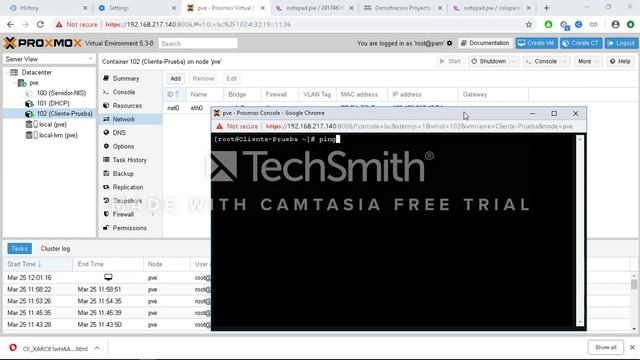This screenshot has width=640, height=360.
Task: Reload the Proxmox page
Action: tap(40, 24)
